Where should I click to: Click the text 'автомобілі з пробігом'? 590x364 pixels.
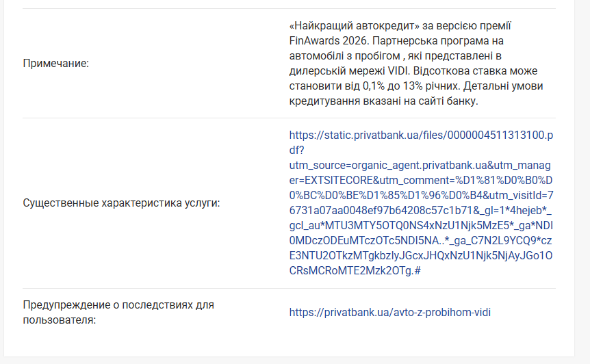(344, 56)
